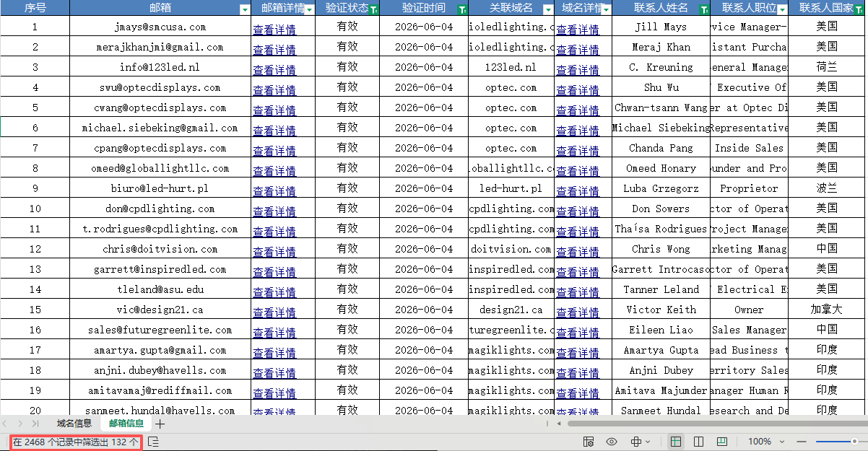Open active filter on 联系人姓名 column
Viewport: 868px width, 451px height.
704,9
